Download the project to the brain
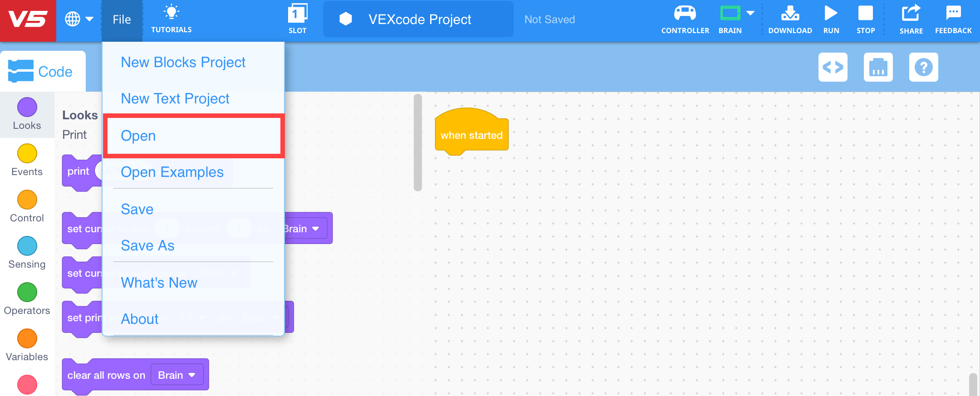980x396 pixels. (x=790, y=20)
